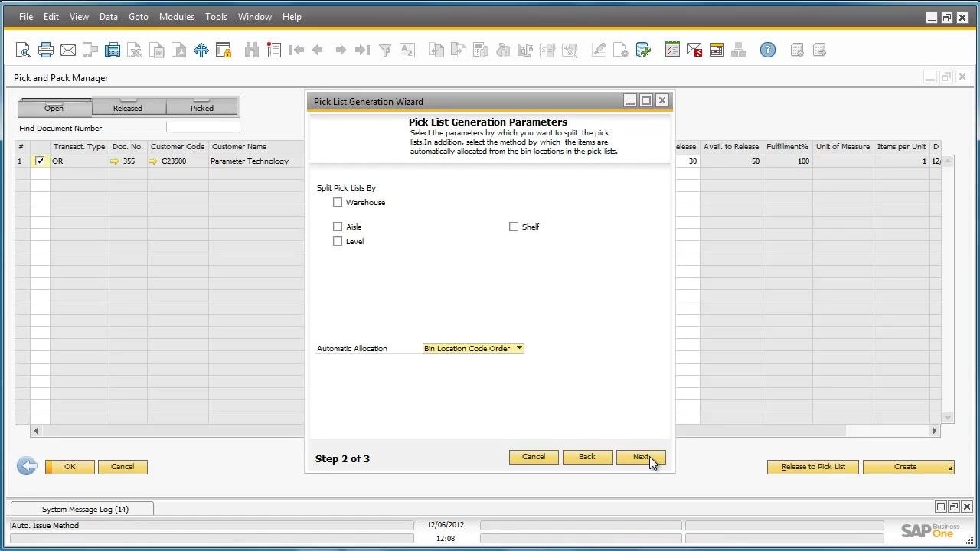Follow the link arrow beside Doc. No. 355
Image resolution: width=980 pixels, height=551 pixels.
pos(115,161)
